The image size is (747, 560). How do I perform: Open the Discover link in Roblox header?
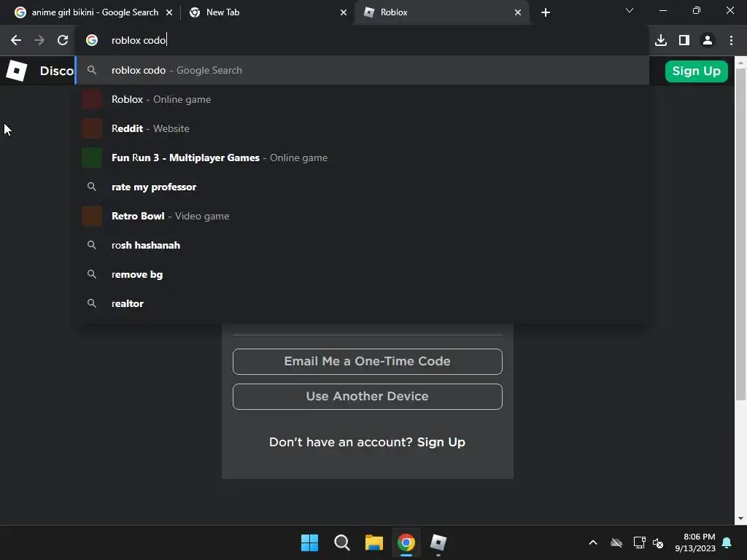pyautogui.click(x=56, y=71)
